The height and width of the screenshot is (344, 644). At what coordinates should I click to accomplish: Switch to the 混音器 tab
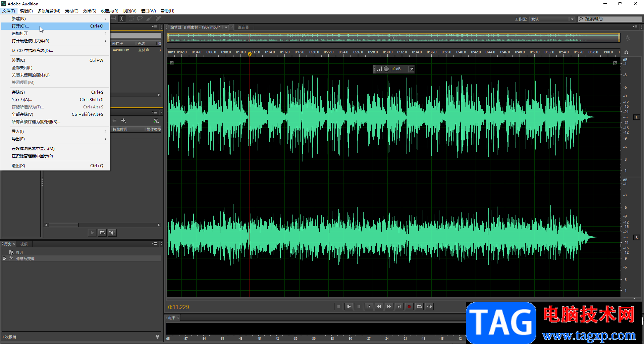coord(244,27)
